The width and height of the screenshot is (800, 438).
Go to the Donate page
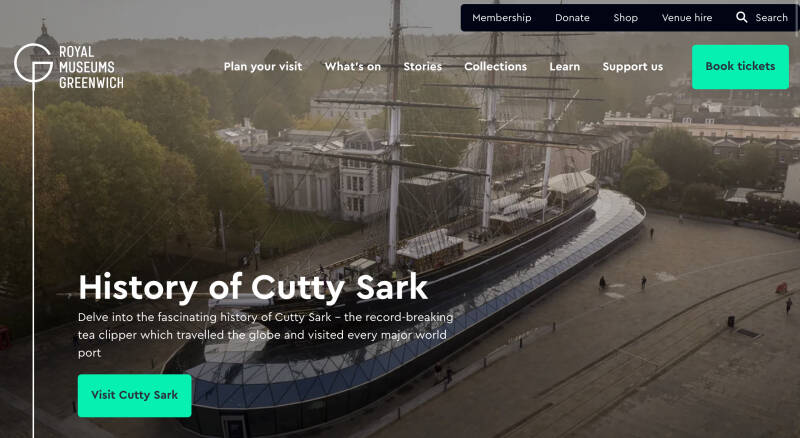click(x=572, y=17)
